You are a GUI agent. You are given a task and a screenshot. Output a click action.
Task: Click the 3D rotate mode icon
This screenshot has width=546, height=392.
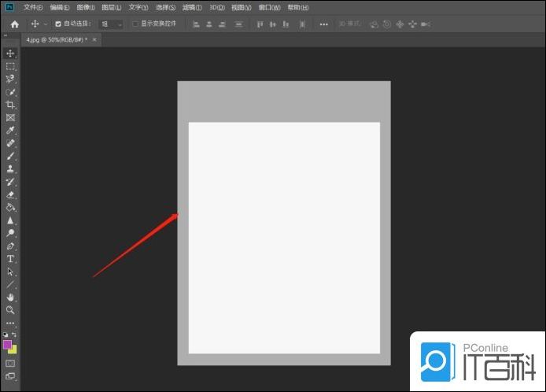(374, 24)
